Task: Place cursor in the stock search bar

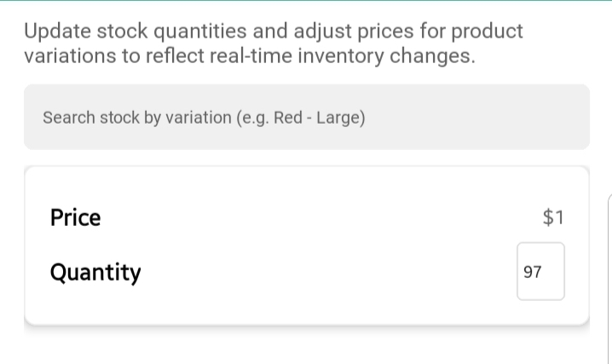Action: (x=205, y=117)
